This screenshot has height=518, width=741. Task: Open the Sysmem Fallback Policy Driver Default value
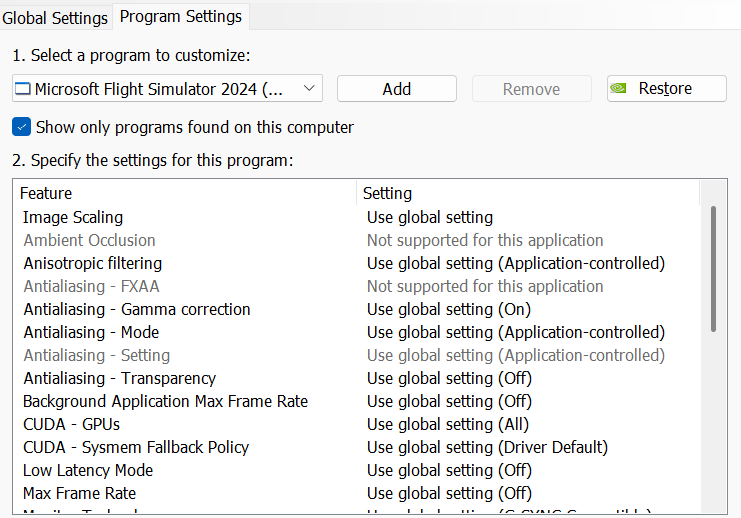click(487, 447)
